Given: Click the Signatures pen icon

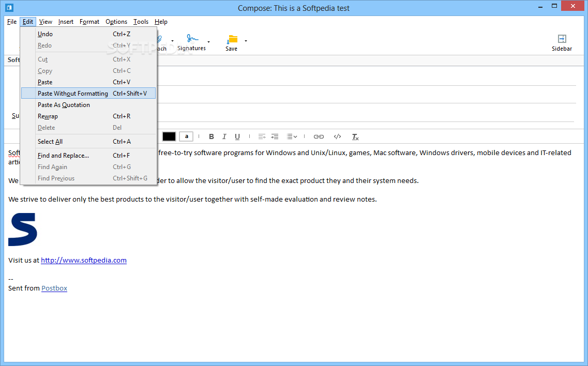Looking at the screenshot, I should point(192,38).
